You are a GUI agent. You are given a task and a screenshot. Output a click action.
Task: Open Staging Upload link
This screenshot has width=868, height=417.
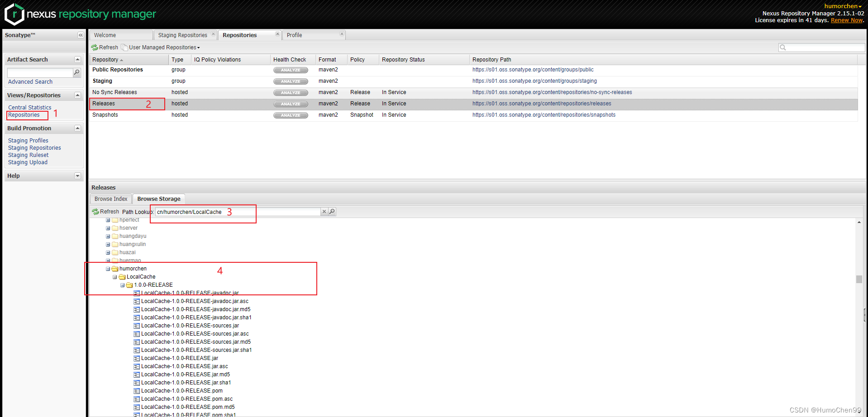28,162
